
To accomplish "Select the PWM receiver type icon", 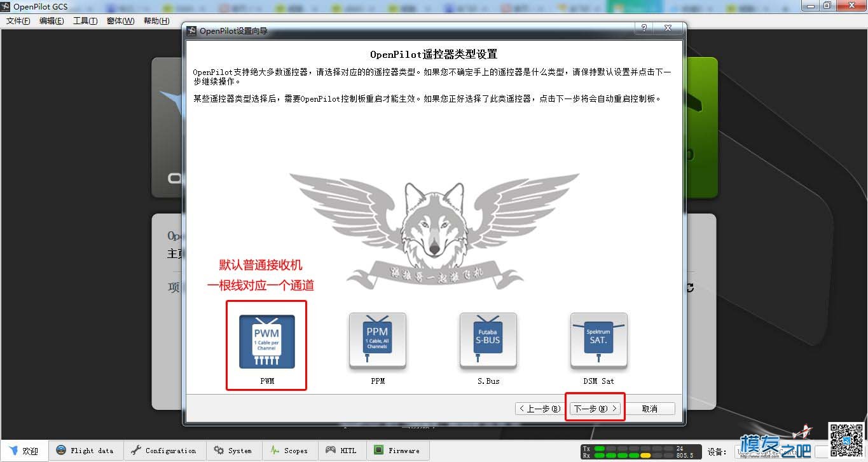I will pos(266,341).
